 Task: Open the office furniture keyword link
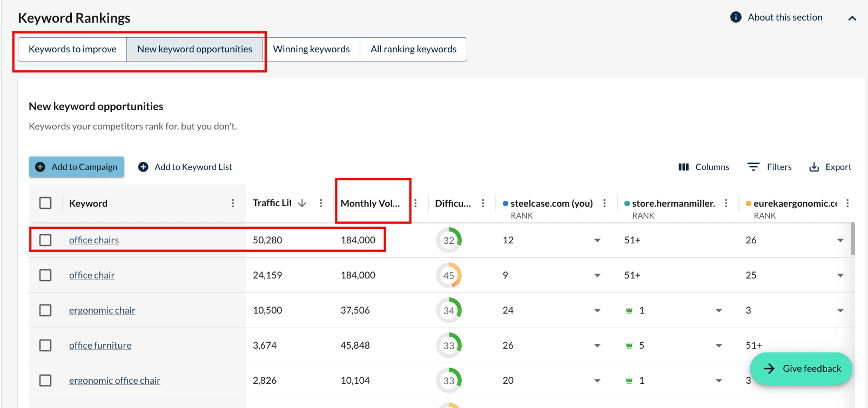coord(100,345)
